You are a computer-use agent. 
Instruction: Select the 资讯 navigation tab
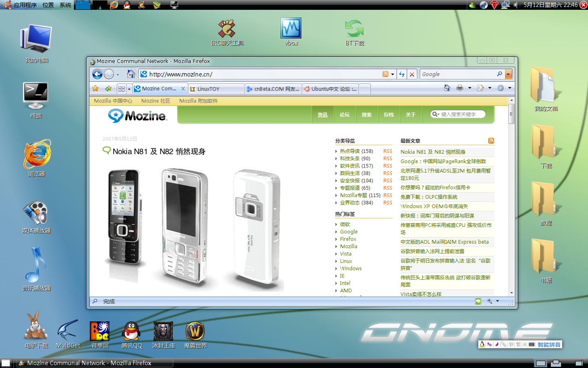(x=323, y=115)
